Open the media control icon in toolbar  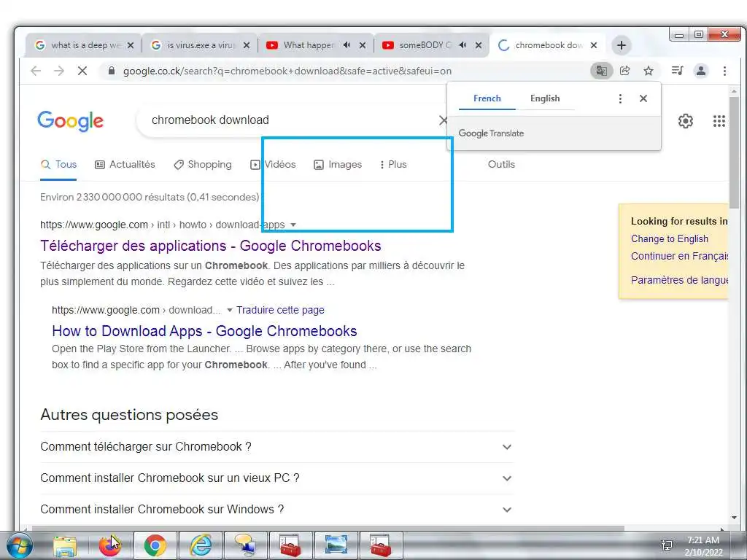(677, 71)
